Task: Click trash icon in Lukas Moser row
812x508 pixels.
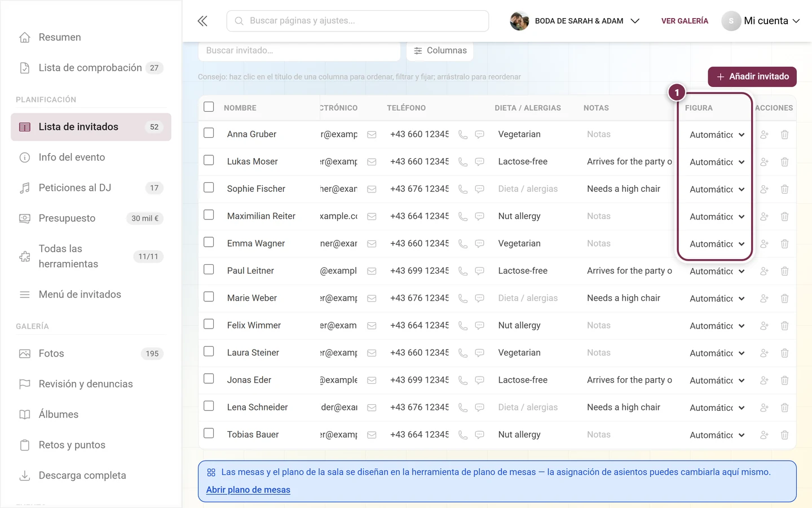Action: 784,162
